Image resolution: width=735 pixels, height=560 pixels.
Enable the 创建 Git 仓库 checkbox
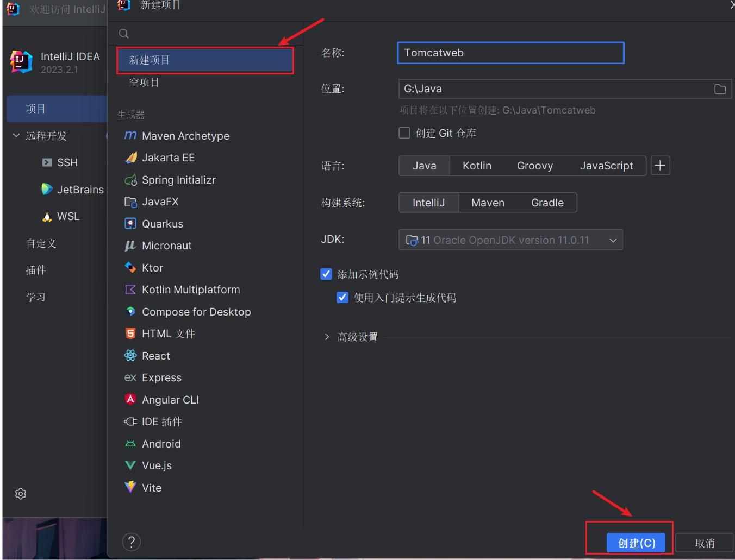coord(404,133)
